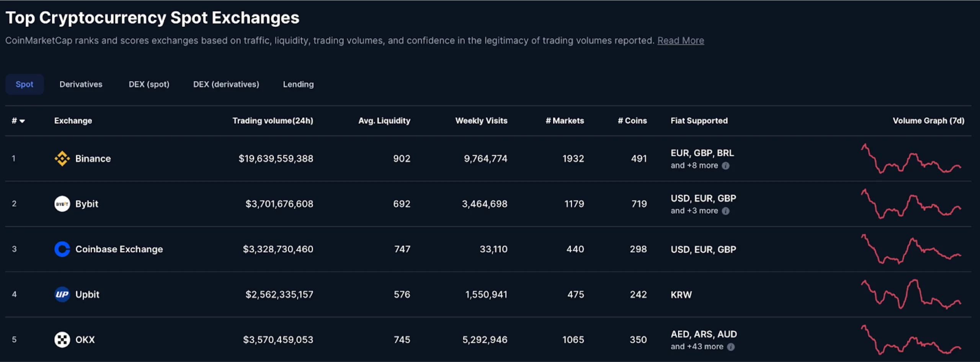Click the OKX logo icon
The image size is (980, 362).
(62, 339)
